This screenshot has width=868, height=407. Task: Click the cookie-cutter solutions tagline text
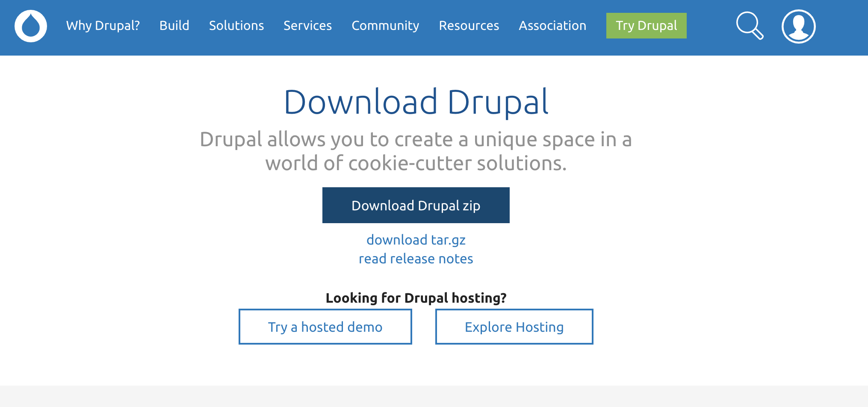point(416,150)
